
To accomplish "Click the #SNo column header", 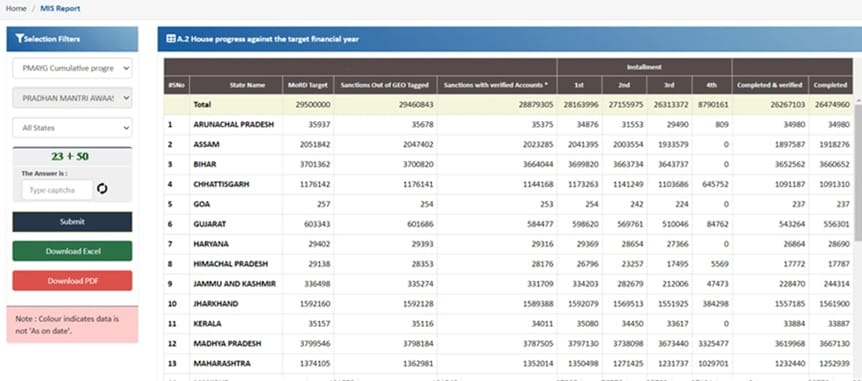I will click(176, 85).
